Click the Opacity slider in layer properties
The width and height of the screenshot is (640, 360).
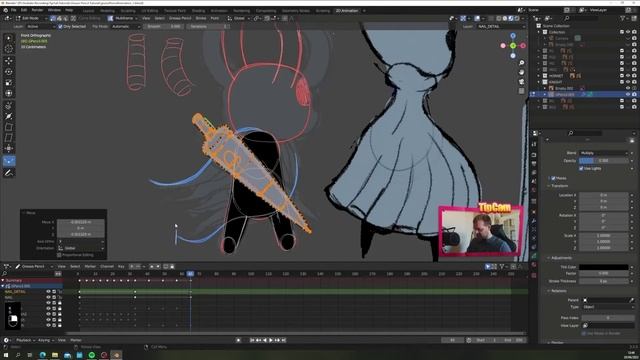click(x=604, y=160)
